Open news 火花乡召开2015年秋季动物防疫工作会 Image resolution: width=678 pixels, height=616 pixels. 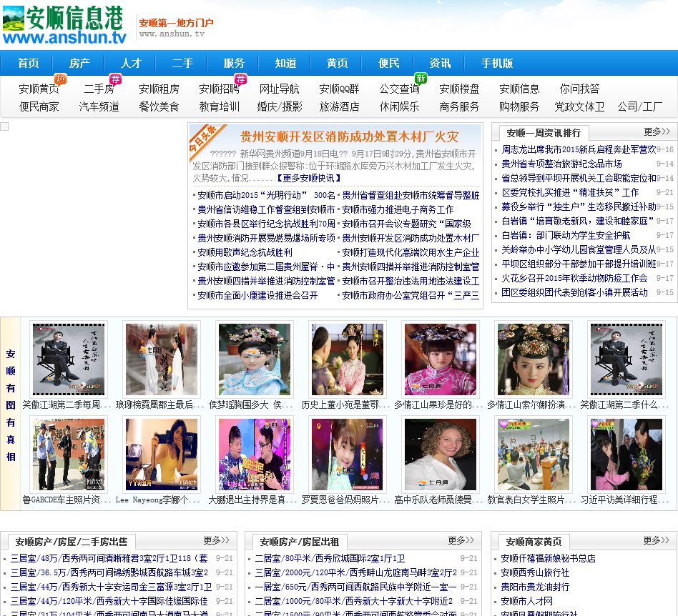(574, 278)
